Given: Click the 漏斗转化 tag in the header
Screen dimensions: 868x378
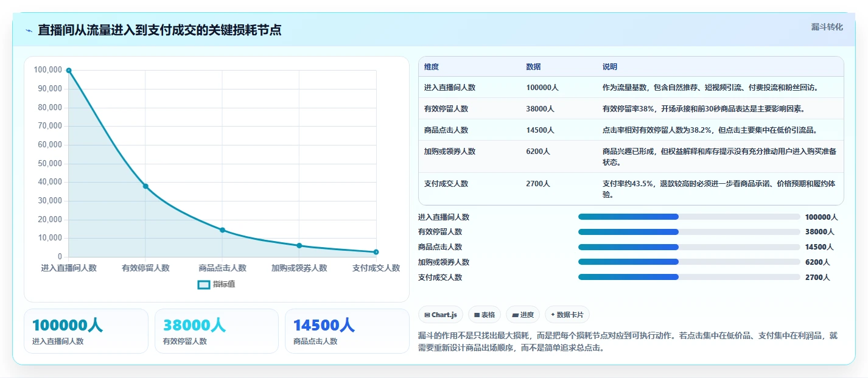Looking at the screenshot, I should [827, 27].
